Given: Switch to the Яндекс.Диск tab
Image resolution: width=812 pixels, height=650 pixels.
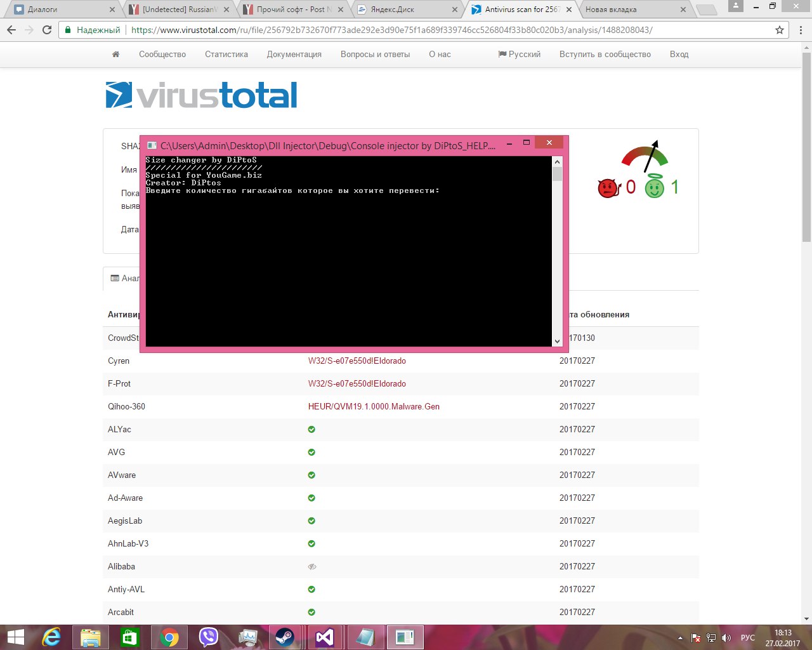Looking at the screenshot, I should tap(408, 10).
